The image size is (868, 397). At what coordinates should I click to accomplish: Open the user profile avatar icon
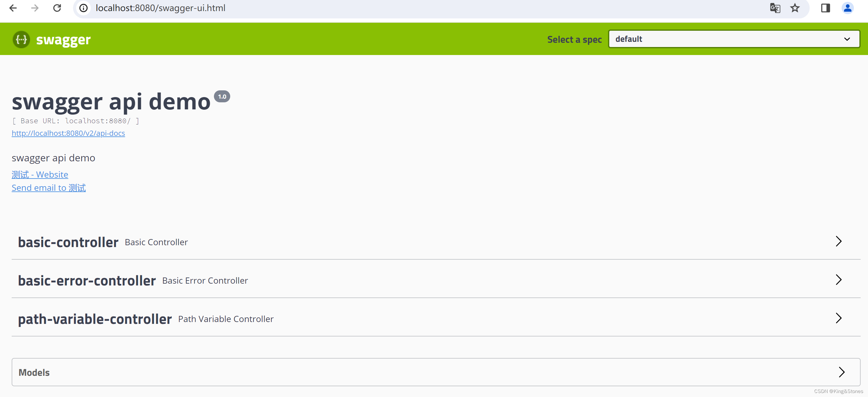point(847,8)
